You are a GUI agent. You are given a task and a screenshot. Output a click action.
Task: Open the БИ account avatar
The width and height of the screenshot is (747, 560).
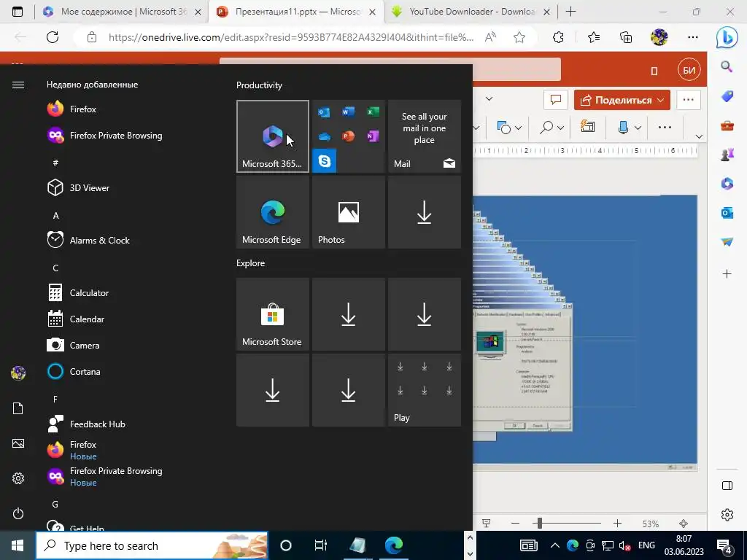(689, 71)
